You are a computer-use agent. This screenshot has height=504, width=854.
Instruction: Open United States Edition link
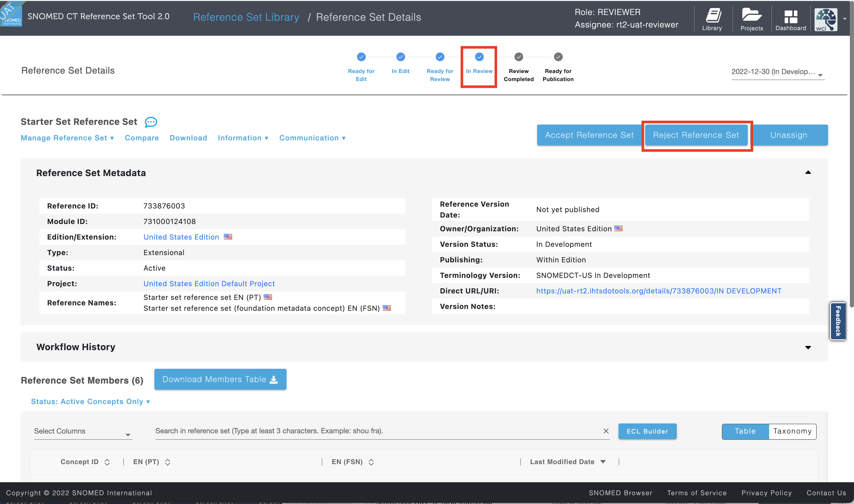[x=181, y=237]
